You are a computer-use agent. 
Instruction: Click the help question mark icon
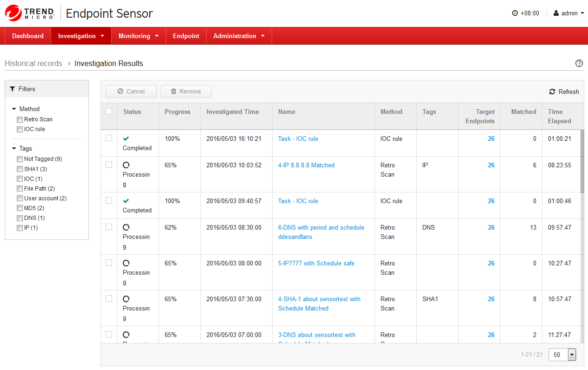pyautogui.click(x=579, y=64)
